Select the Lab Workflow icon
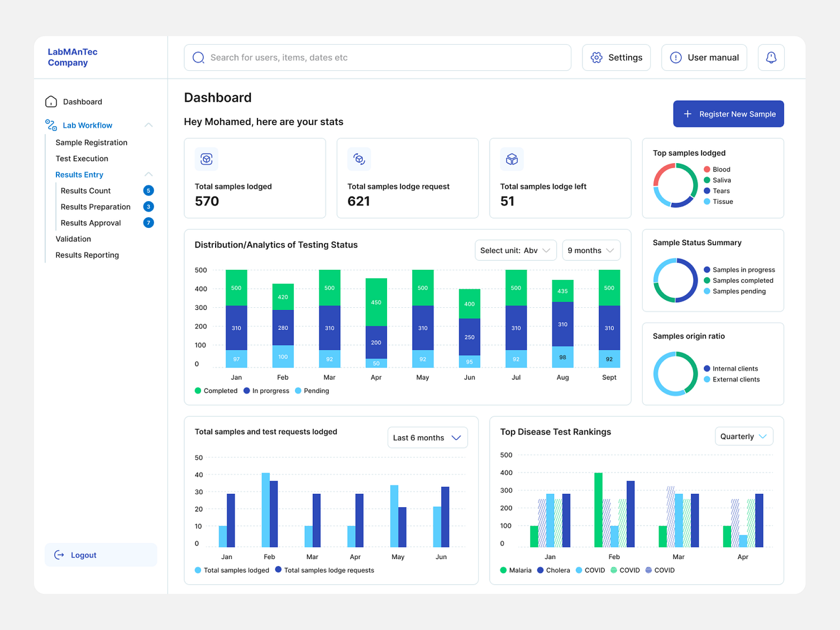 [x=50, y=125]
